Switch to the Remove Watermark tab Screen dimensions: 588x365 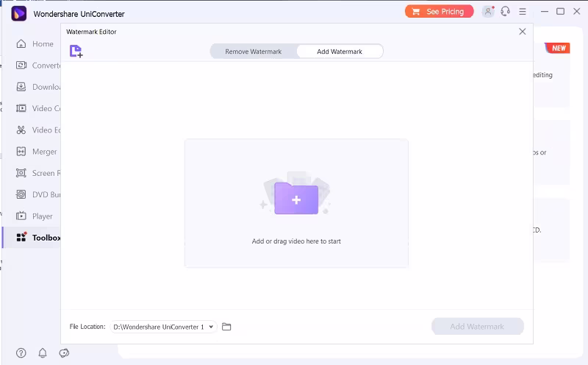click(x=253, y=52)
